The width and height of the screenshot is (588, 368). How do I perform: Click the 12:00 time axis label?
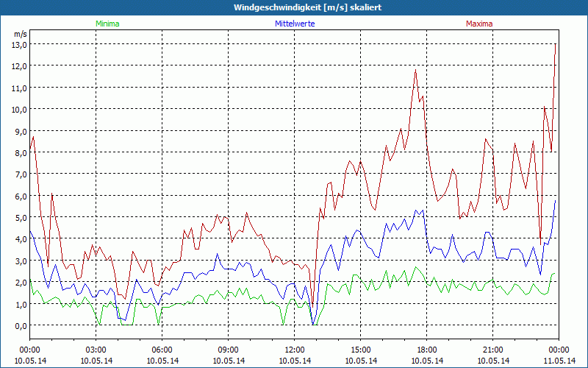click(x=295, y=350)
